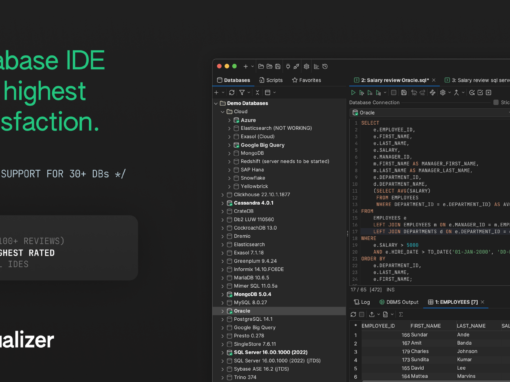Click row number 4 in result grid
The height and width of the screenshot is (382, 510).
(x=355, y=360)
